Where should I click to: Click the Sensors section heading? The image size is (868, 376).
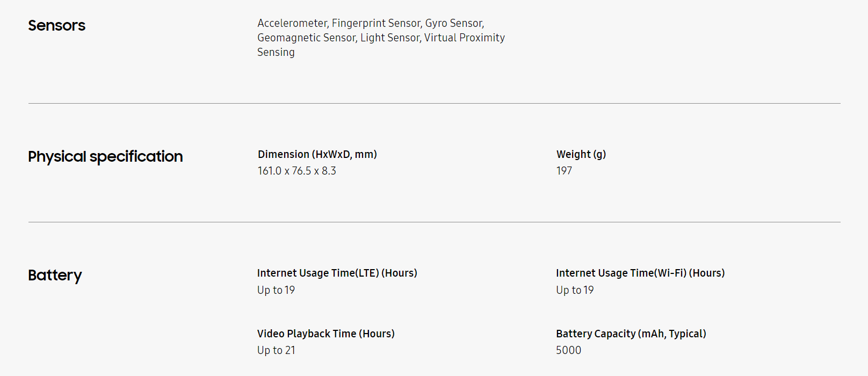(x=56, y=26)
